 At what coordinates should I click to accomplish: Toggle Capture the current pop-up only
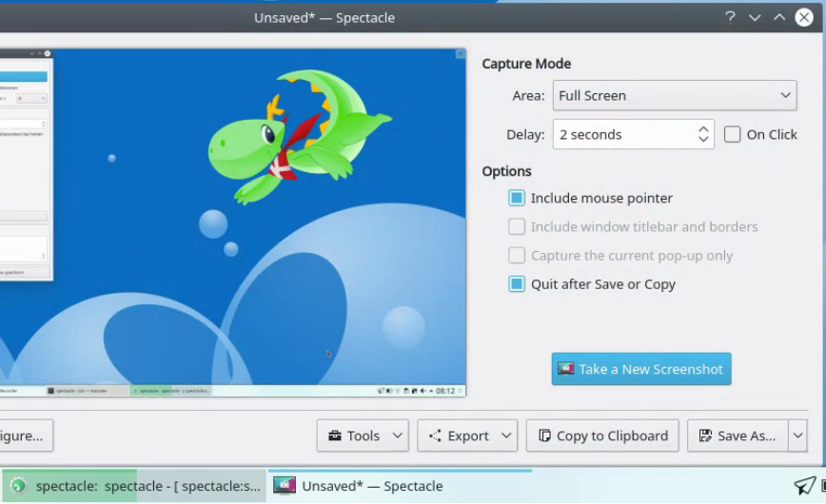pyautogui.click(x=517, y=256)
